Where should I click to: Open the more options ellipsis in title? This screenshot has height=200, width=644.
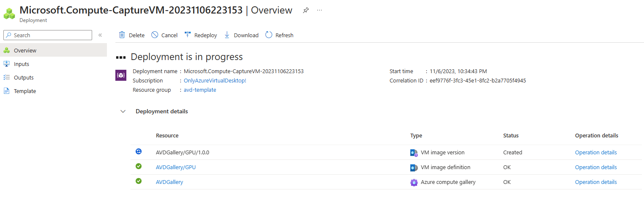(319, 10)
